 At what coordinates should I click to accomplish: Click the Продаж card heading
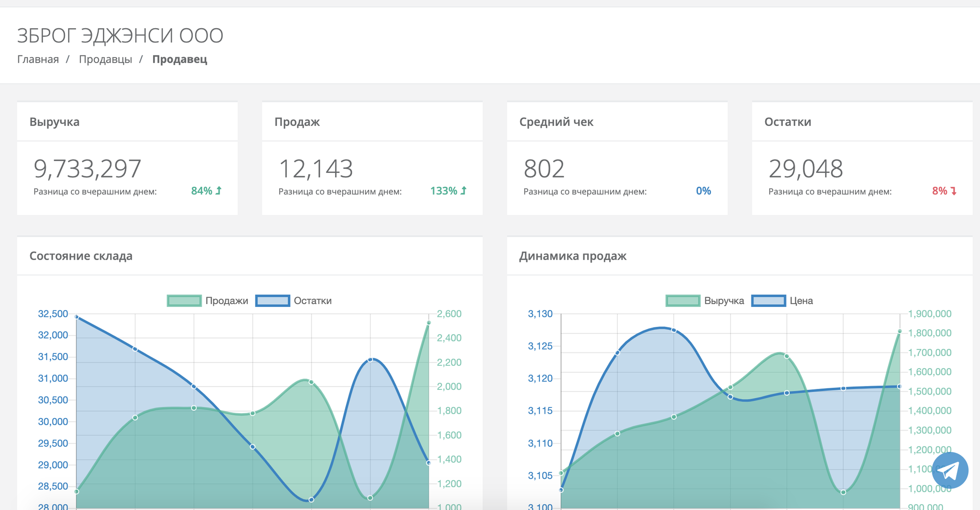point(297,122)
